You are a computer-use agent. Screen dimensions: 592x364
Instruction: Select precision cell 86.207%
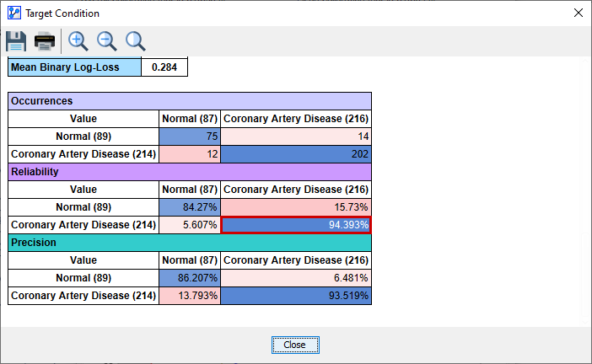pos(190,278)
